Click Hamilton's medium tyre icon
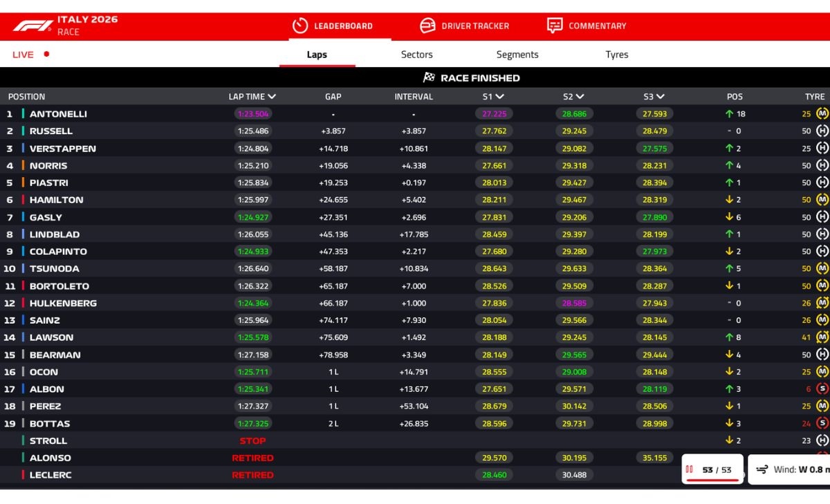 (822, 200)
